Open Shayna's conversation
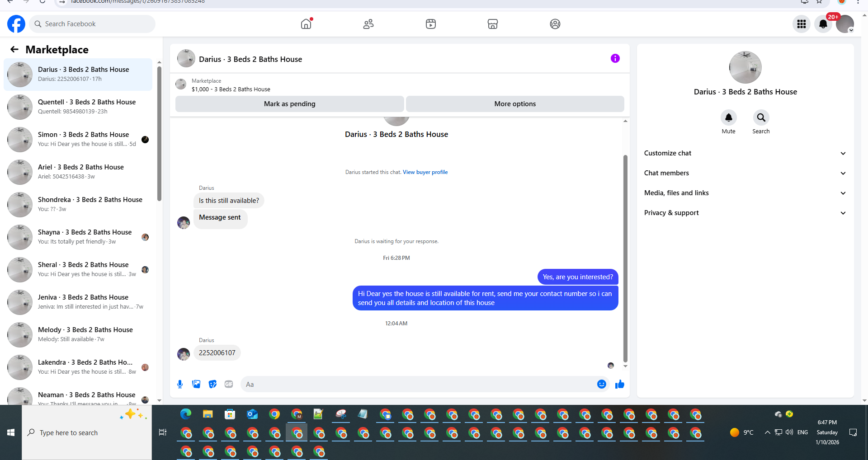The width and height of the screenshot is (868, 460). pos(78,237)
